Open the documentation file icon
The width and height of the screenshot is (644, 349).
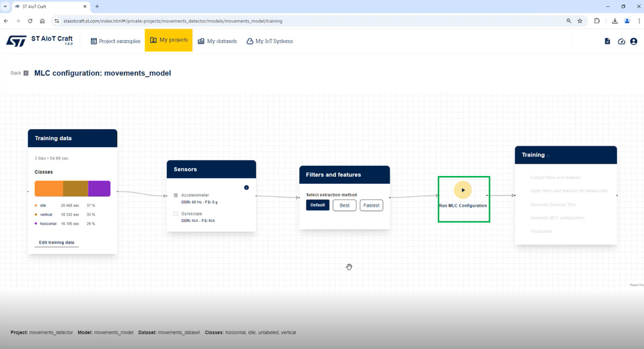(x=607, y=41)
